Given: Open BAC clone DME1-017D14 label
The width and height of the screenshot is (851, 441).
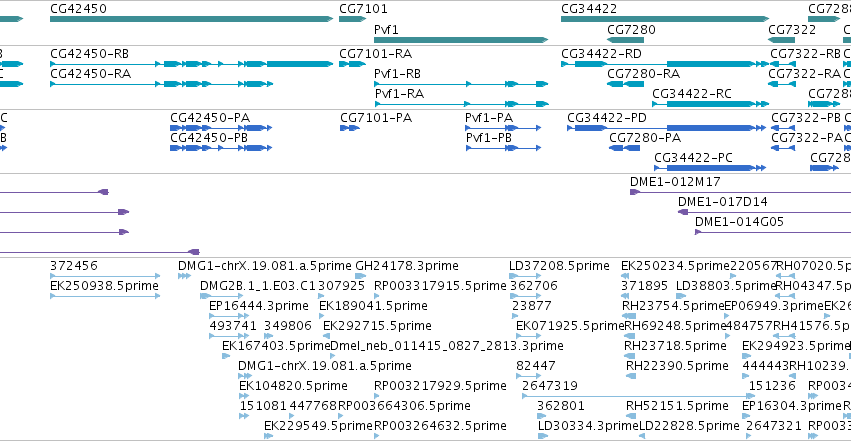Looking at the screenshot, I should [x=722, y=202].
